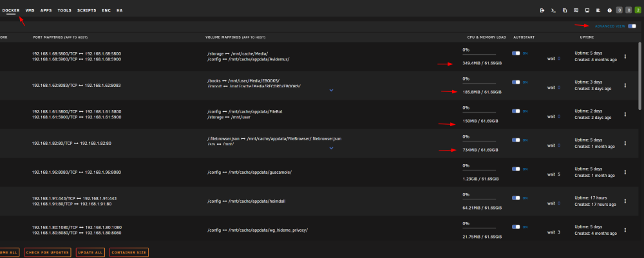Click the overlapping windows icon in top bar

565,10
